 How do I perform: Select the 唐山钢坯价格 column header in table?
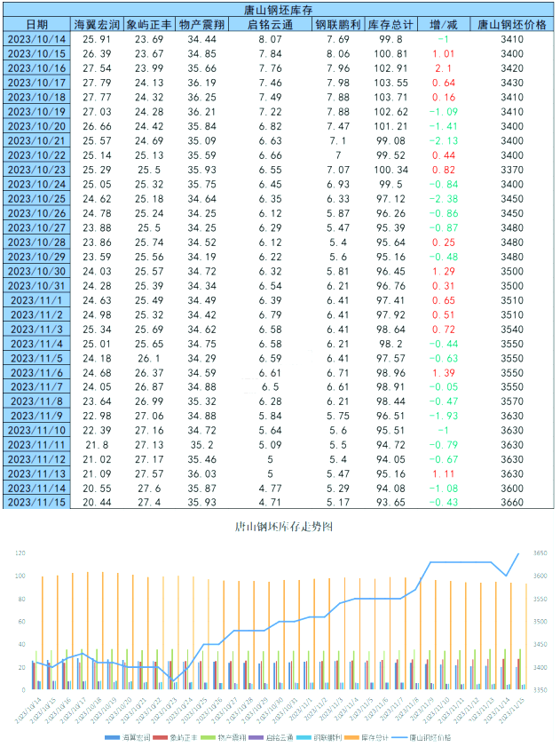(x=512, y=25)
